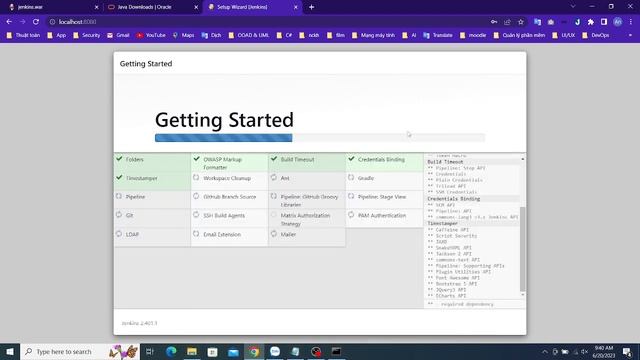Click the OWASP Markup Formatter checkmark
Viewport: 640px width, 360px height.
pyautogui.click(x=196, y=159)
